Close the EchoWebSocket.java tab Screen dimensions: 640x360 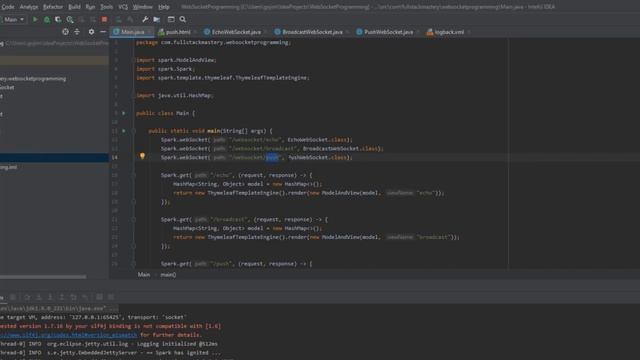pyautogui.click(x=265, y=32)
